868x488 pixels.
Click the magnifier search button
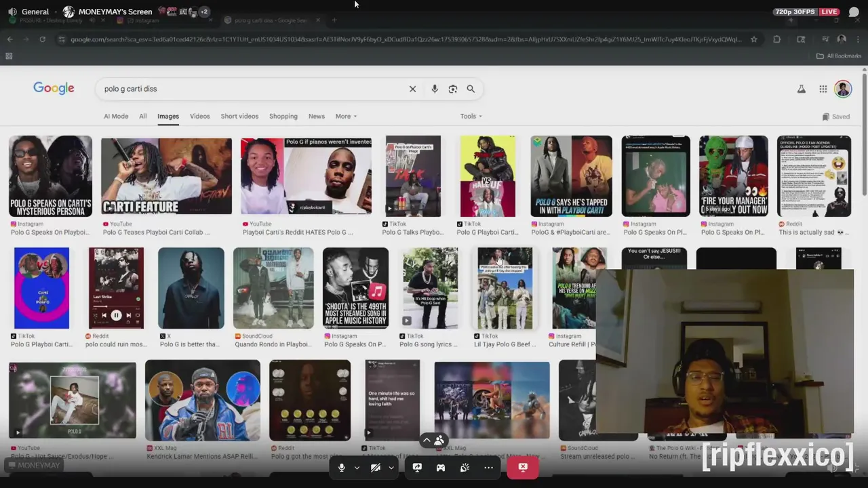[471, 89]
